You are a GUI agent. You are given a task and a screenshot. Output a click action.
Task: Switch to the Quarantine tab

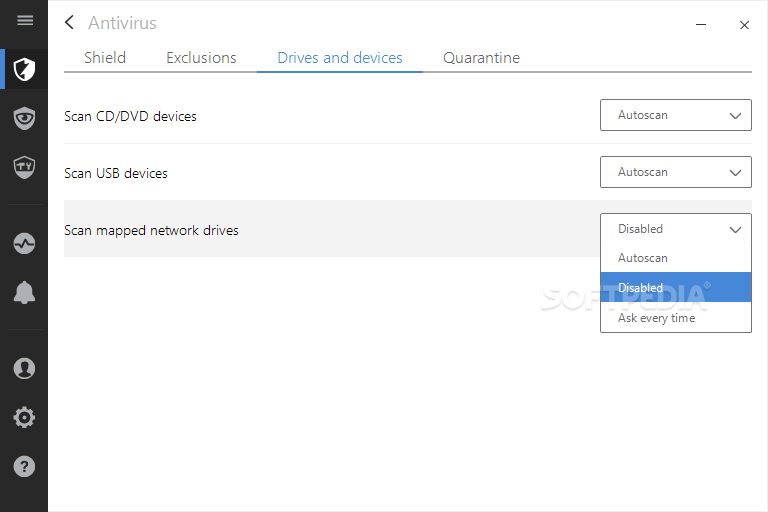[481, 58]
